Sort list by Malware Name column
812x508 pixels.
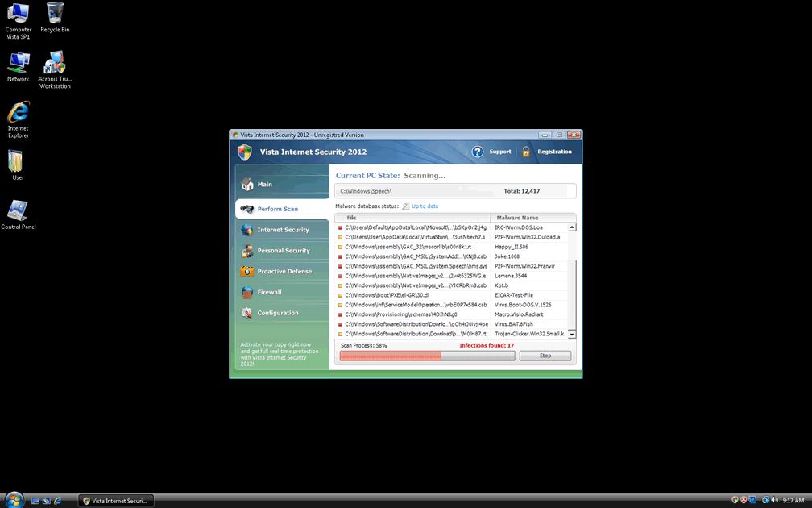click(x=517, y=218)
